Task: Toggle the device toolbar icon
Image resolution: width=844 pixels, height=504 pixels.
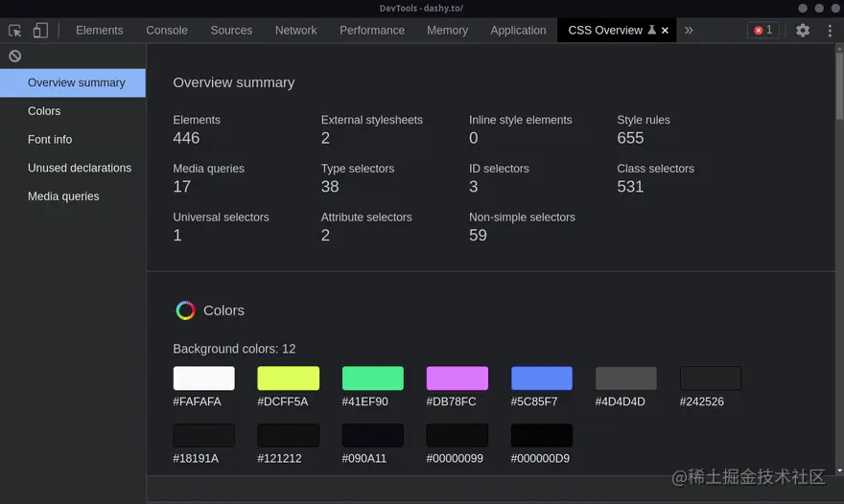Action: [40, 30]
